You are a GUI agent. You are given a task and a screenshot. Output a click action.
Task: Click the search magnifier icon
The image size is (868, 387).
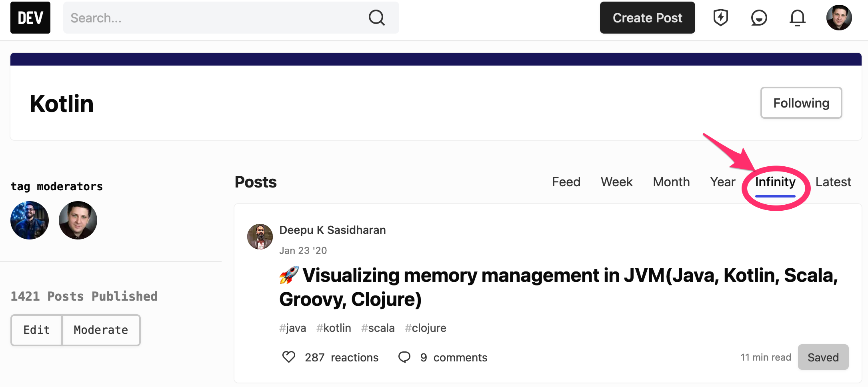376,18
